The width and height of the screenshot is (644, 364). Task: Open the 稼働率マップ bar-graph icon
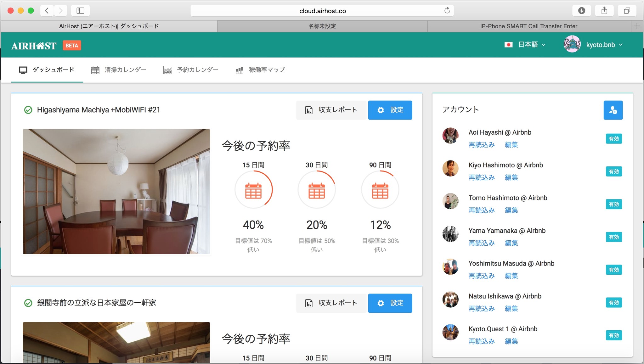pos(239,70)
